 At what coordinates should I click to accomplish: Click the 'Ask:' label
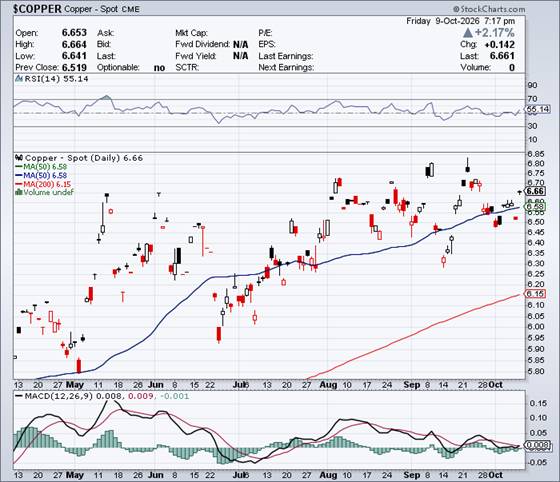click(x=106, y=33)
